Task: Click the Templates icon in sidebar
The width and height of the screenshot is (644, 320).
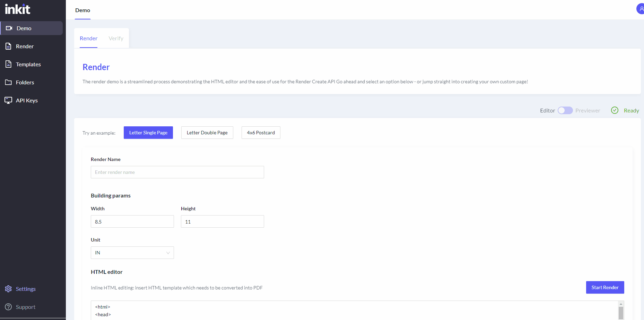Action: pyautogui.click(x=8, y=64)
